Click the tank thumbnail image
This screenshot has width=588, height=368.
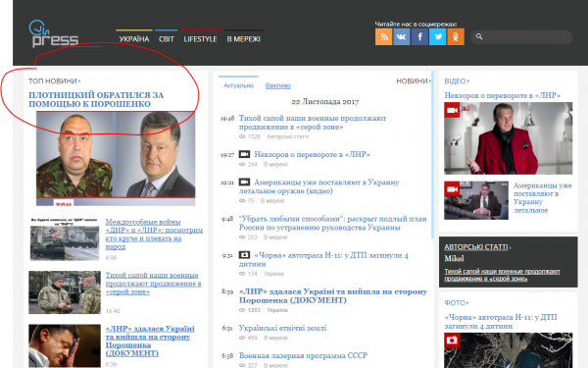(x=65, y=239)
